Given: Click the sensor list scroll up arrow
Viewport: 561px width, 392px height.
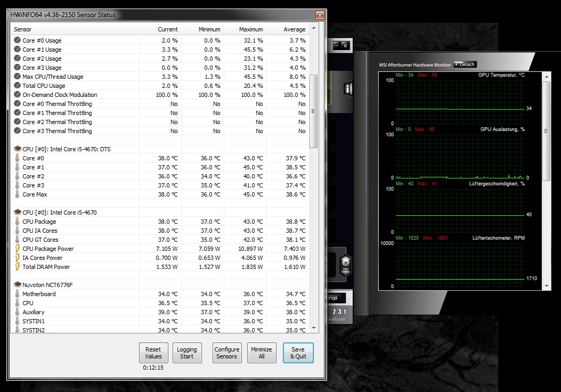Looking at the screenshot, I should pyautogui.click(x=314, y=28).
